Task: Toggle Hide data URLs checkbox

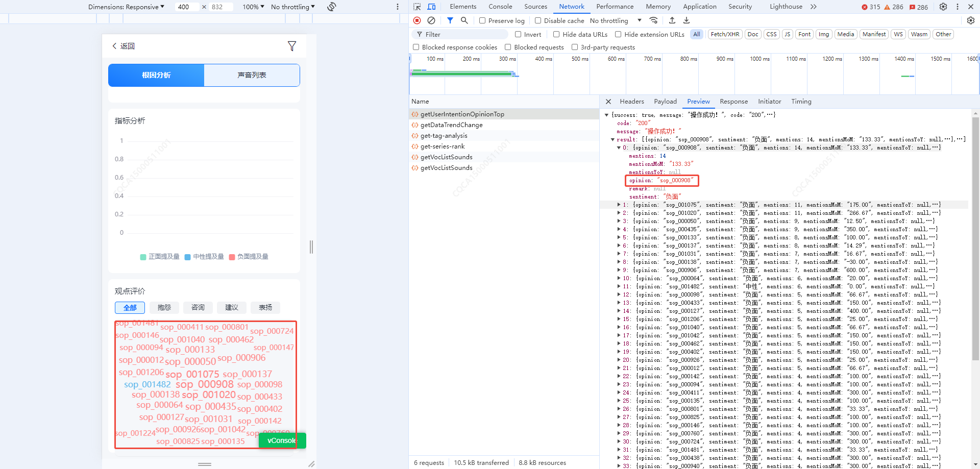Action: (556, 34)
